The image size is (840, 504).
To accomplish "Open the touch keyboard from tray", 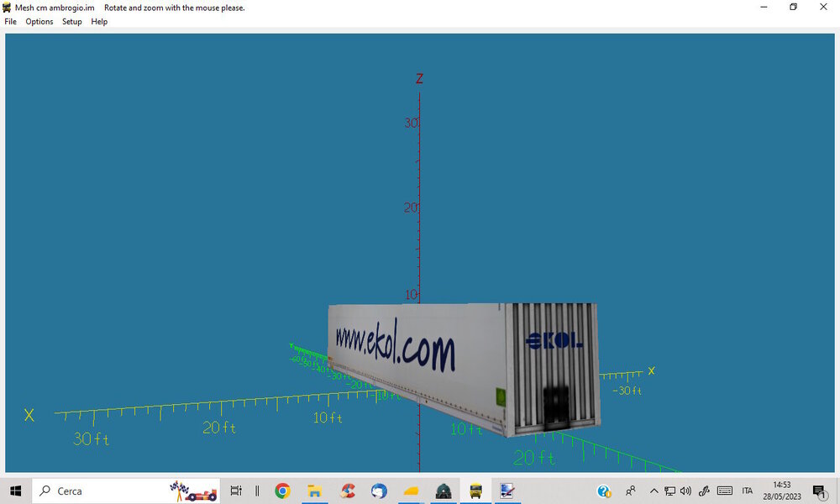I will (x=725, y=491).
